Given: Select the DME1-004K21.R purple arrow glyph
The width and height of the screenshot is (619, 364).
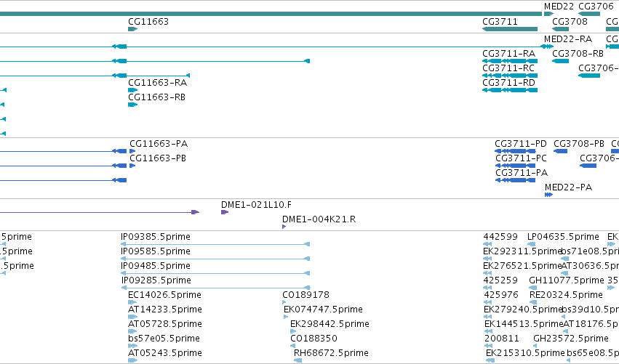Looking at the screenshot, I should (x=284, y=227).
